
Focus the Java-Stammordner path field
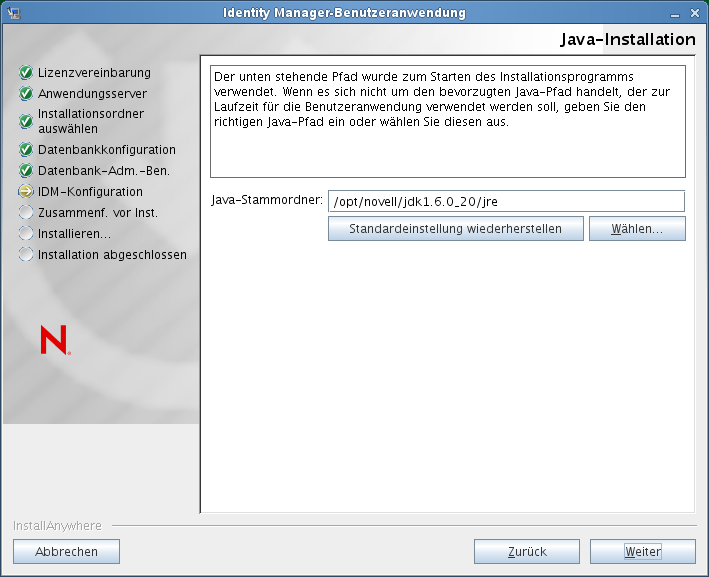click(x=506, y=201)
